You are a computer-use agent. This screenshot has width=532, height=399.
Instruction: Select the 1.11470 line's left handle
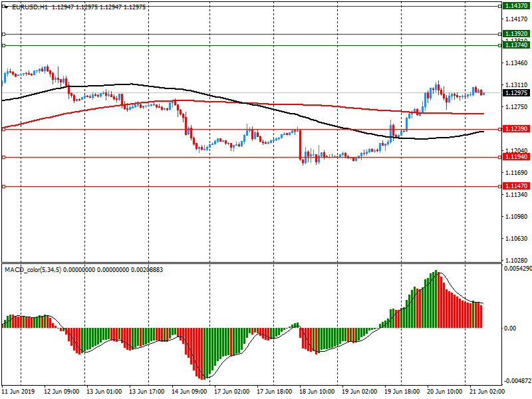coord(4,187)
